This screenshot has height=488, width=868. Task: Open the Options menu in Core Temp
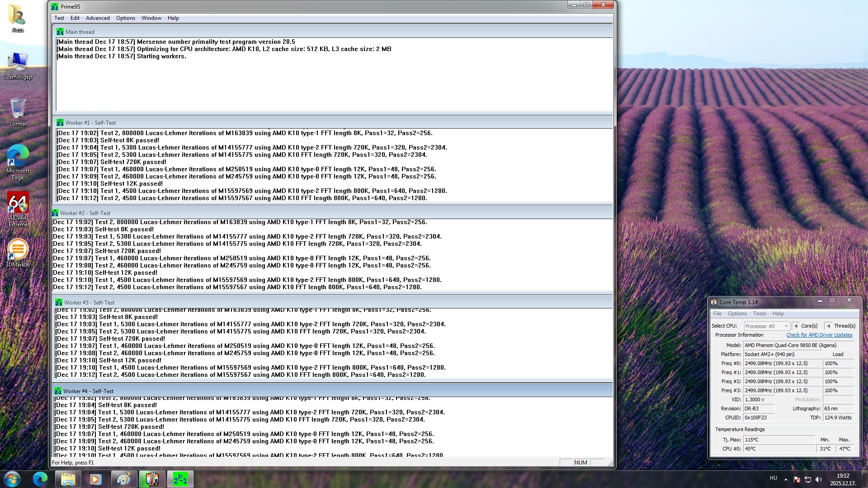(737, 314)
